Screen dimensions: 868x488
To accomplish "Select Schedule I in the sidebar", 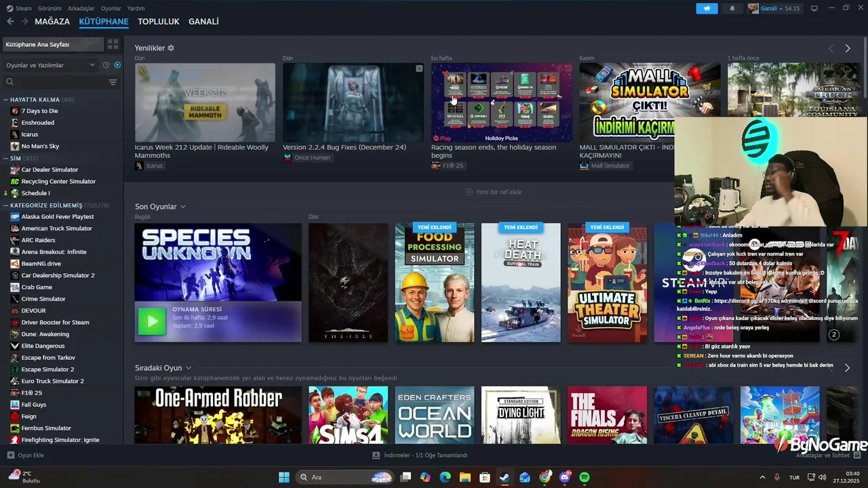I will point(35,193).
